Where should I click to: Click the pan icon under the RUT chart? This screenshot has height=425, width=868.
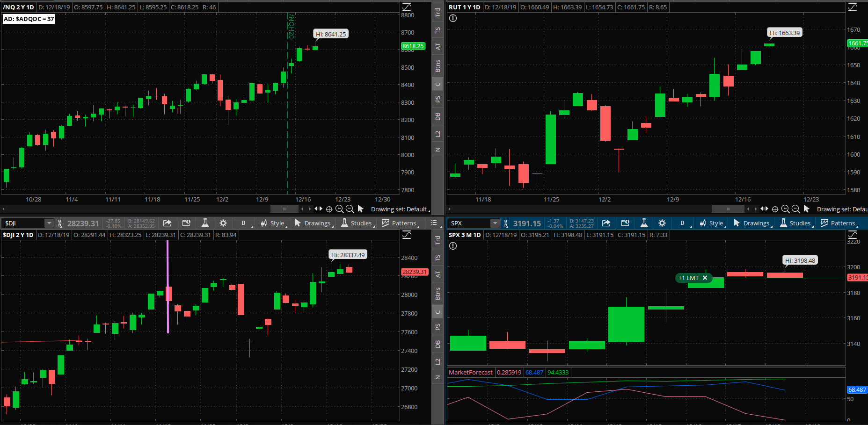(x=765, y=209)
